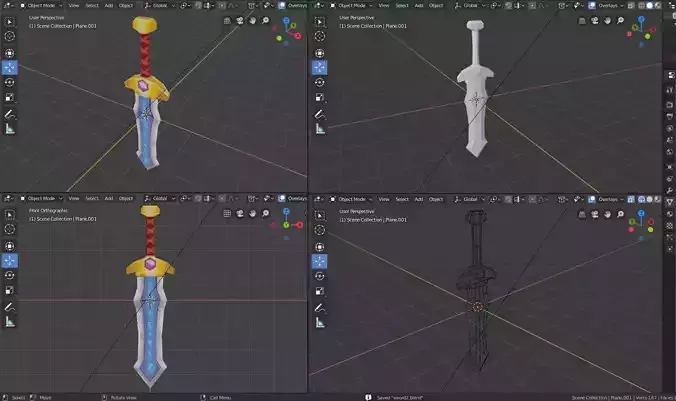Select the Select Box tool in top-left viewport

[9, 22]
